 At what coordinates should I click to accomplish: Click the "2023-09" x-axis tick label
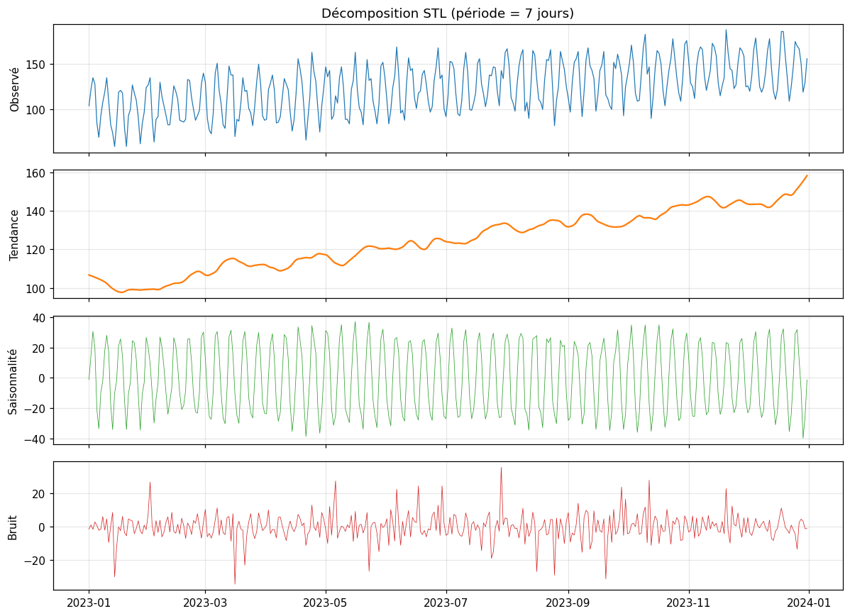(x=568, y=603)
